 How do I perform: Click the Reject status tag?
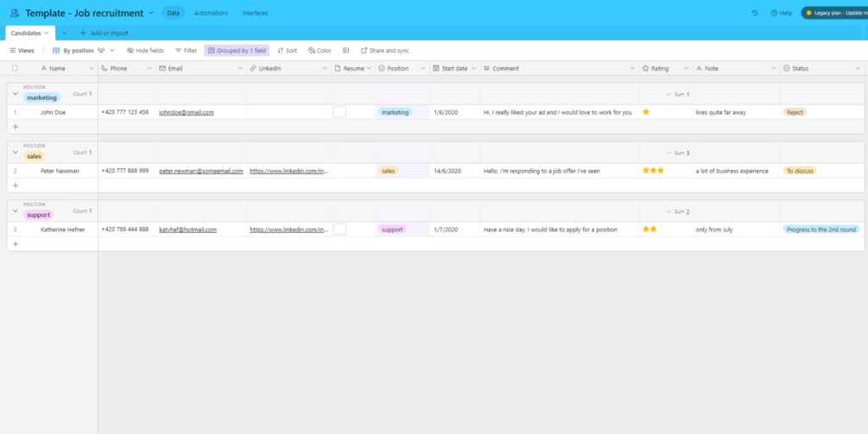(795, 111)
